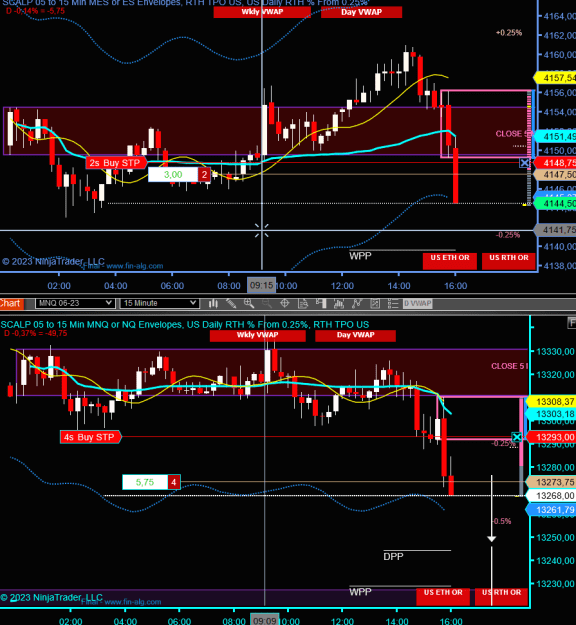Select the 2s Buy STP order label
This screenshot has height=625, width=576.
[116, 163]
